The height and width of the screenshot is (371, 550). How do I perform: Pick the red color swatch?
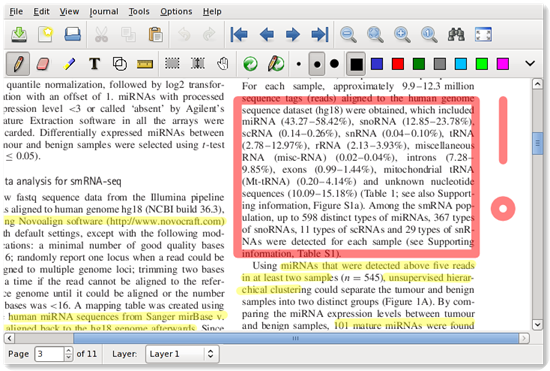[398, 64]
